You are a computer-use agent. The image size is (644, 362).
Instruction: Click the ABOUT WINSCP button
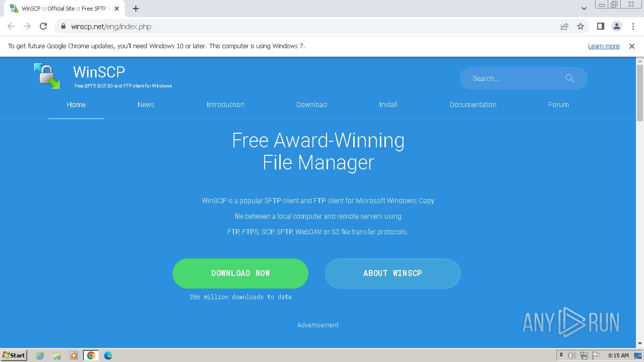pos(393,273)
